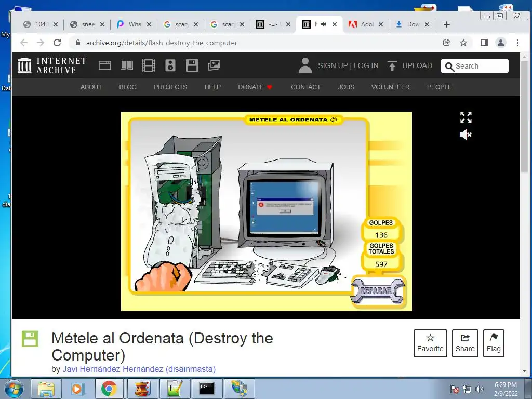Toggle fullscreen for the Flash emulator

tap(466, 117)
